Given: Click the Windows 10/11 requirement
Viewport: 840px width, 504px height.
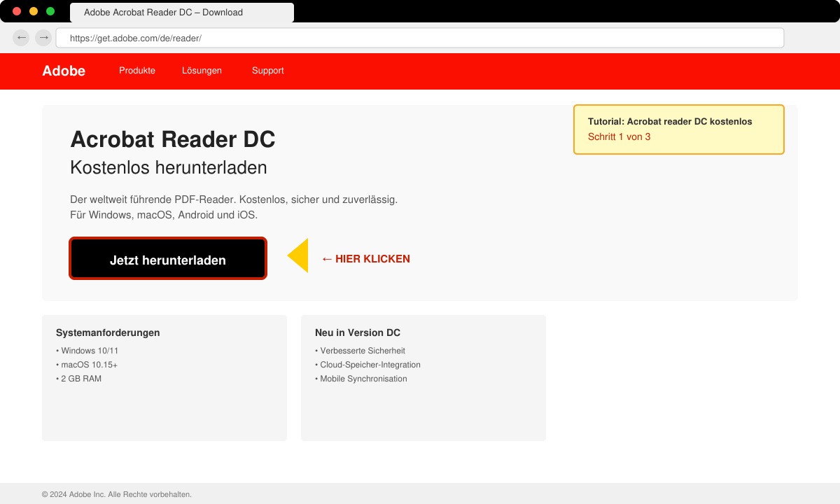Looking at the screenshot, I should [87, 351].
